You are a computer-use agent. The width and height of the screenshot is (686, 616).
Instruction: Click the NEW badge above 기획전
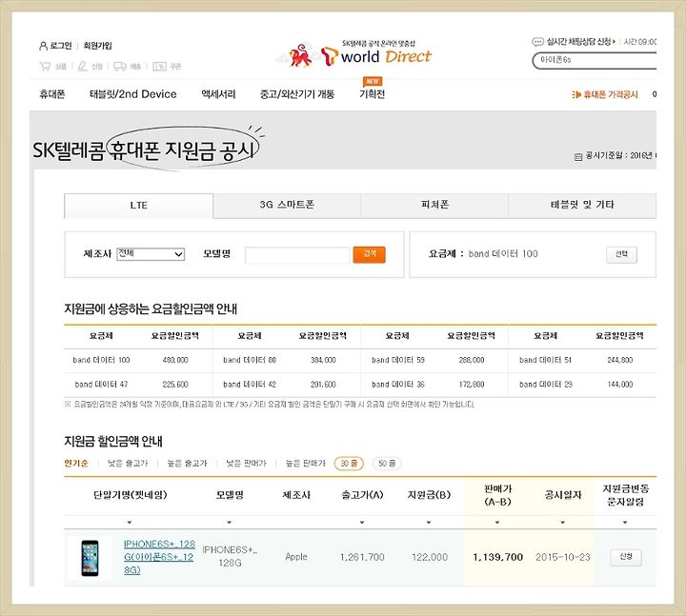point(373,81)
